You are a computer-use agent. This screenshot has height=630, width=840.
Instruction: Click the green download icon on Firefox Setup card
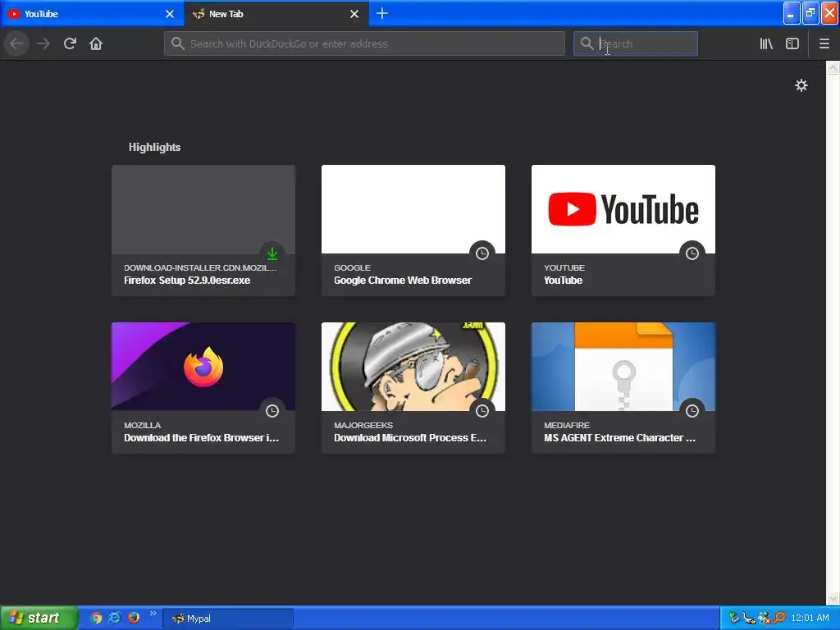click(272, 253)
